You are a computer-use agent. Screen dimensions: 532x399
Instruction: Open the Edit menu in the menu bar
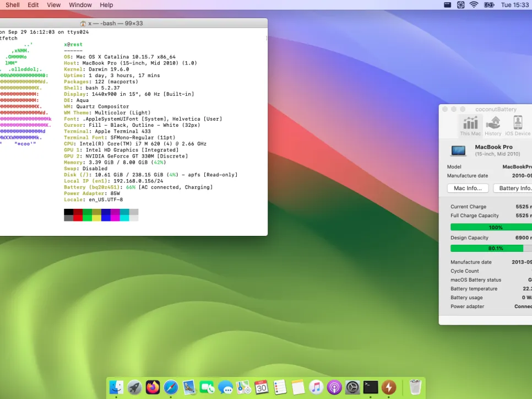(33, 5)
